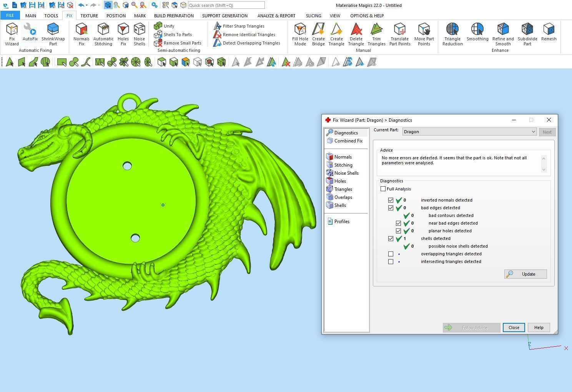Select Translate Part Points

point(400,34)
